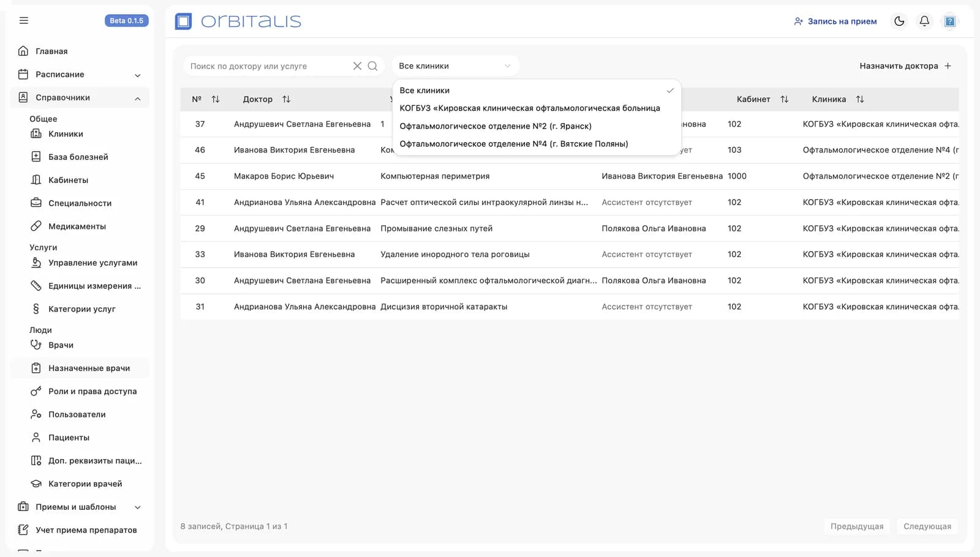This screenshot has height=557, width=980.
Task: Open Учет приема препаратов
Action: [x=80, y=530]
